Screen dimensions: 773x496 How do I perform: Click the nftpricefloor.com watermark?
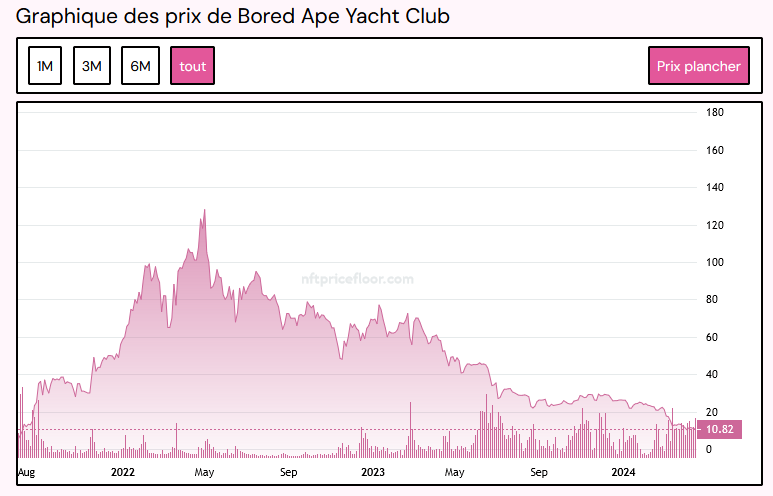click(357, 280)
